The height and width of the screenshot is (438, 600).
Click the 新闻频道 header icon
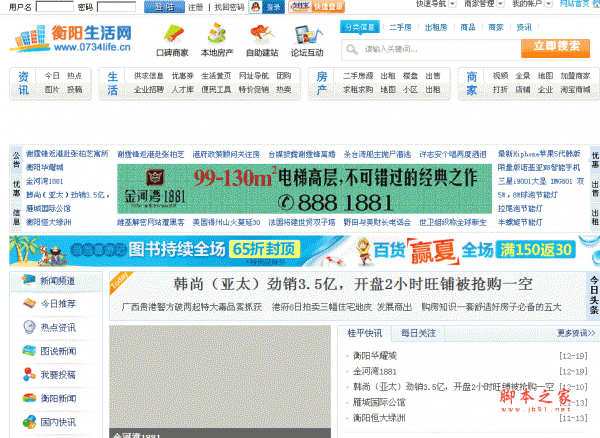29,280
